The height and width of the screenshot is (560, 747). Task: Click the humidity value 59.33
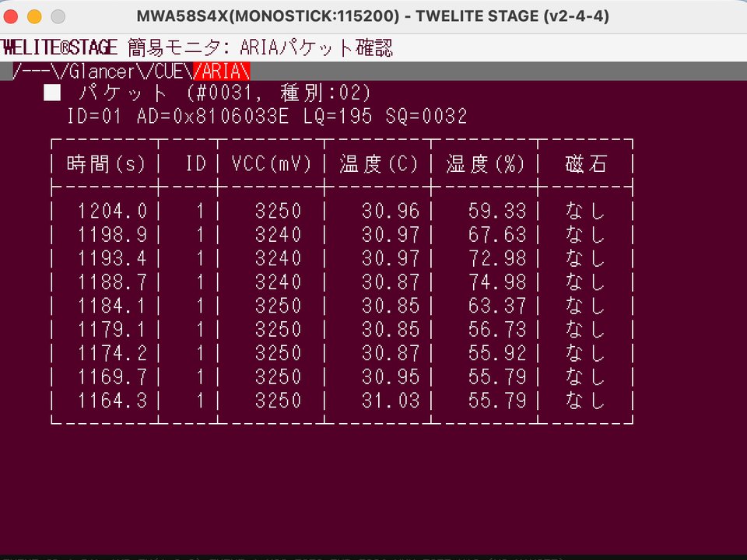click(497, 211)
